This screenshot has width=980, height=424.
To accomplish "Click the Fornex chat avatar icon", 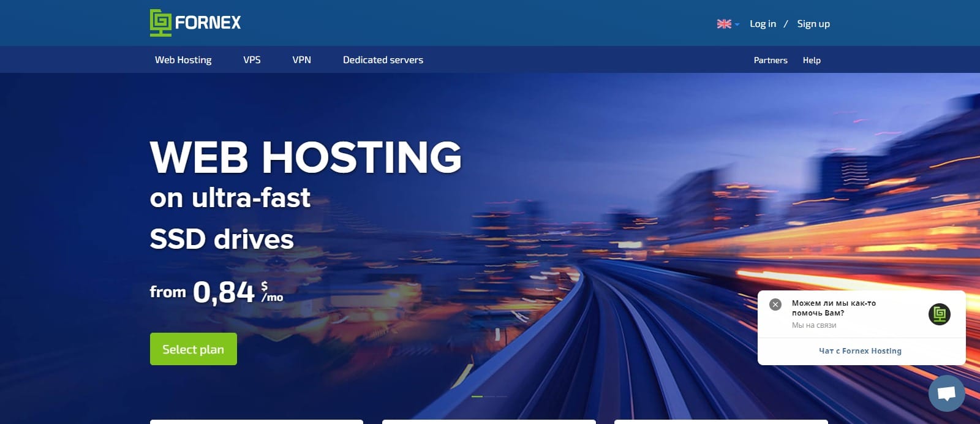I will (x=940, y=314).
